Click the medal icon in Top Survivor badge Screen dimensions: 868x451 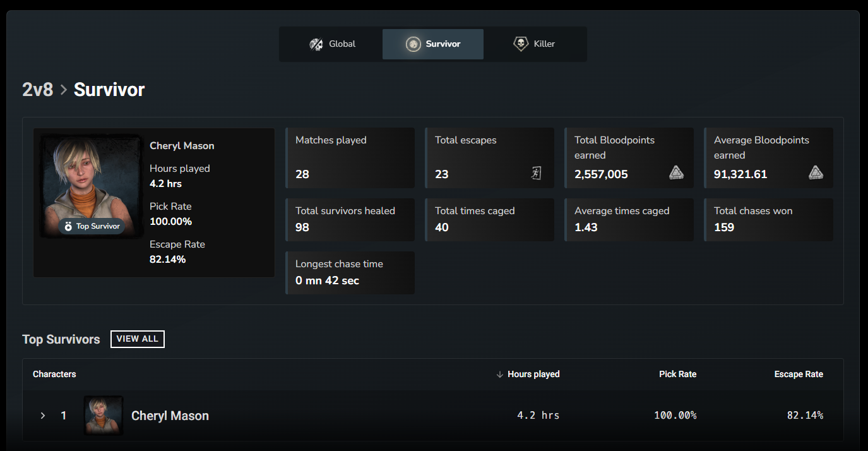68,226
